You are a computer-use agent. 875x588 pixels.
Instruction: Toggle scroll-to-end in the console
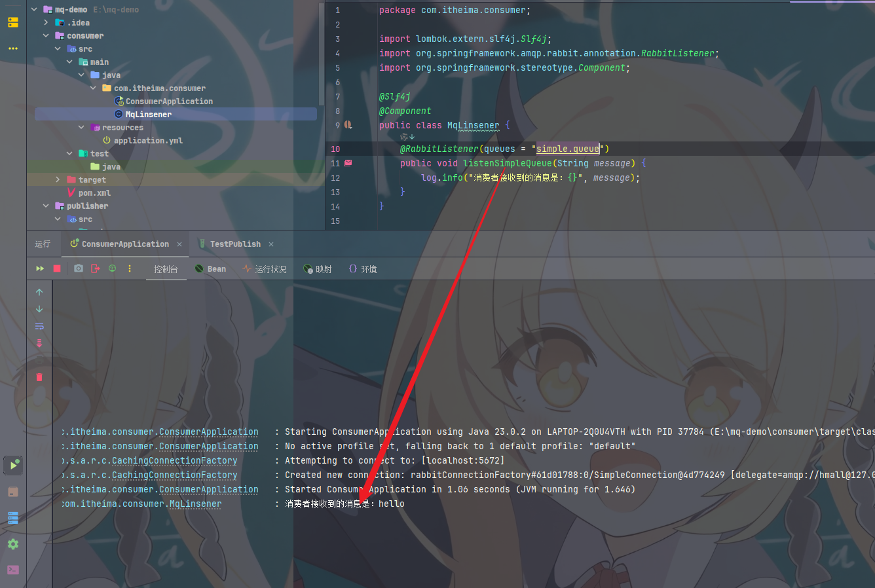click(x=39, y=343)
